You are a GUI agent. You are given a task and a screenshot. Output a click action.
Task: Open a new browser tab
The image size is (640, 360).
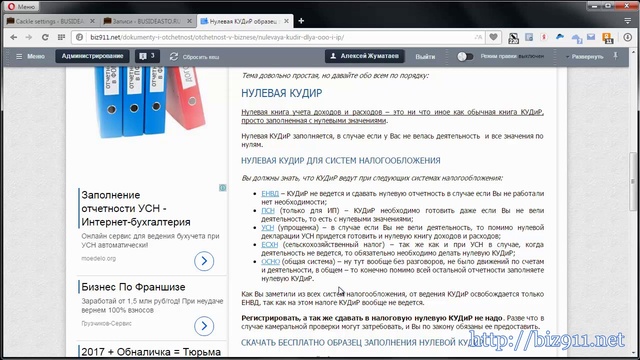[301, 21]
